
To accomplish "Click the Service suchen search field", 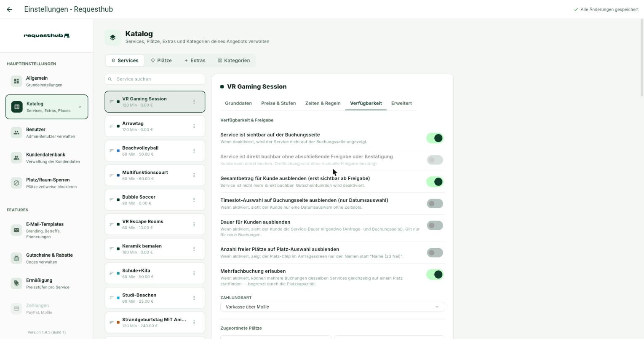I will [155, 79].
